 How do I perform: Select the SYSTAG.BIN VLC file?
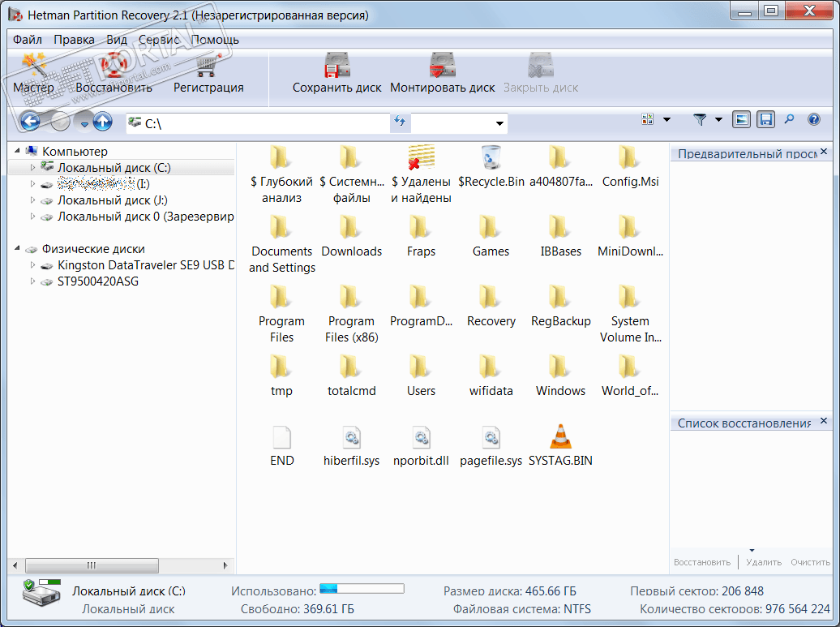pos(560,444)
